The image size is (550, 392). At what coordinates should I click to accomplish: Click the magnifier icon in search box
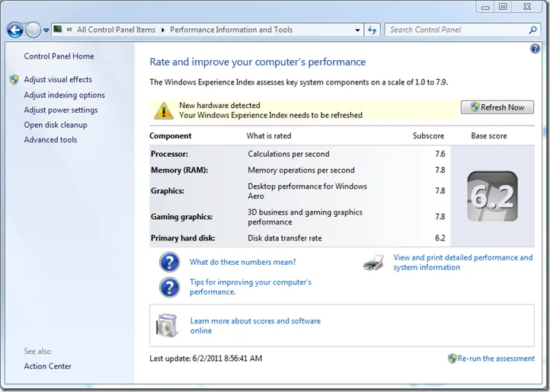coord(533,30)
